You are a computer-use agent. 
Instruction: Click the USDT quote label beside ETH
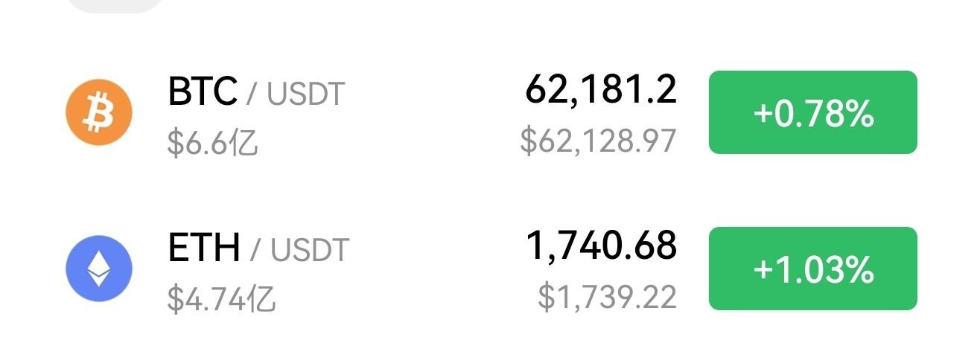pos(309,250)
